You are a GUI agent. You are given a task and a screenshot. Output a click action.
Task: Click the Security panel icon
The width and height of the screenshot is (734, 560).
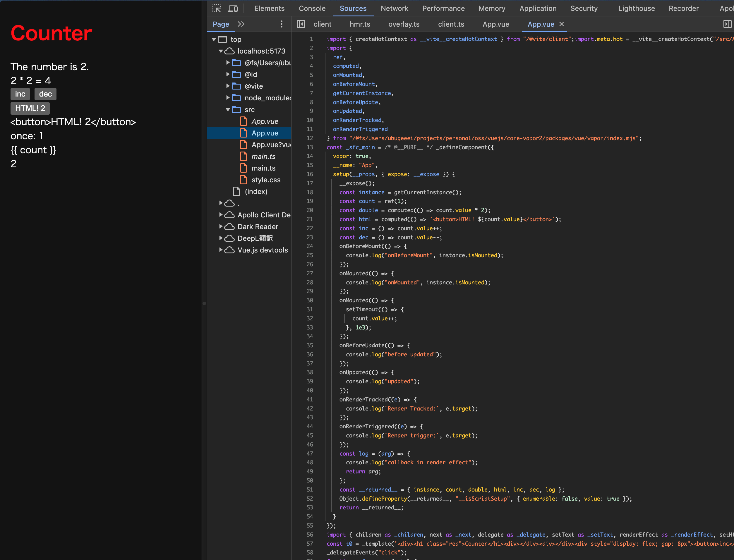584,8
